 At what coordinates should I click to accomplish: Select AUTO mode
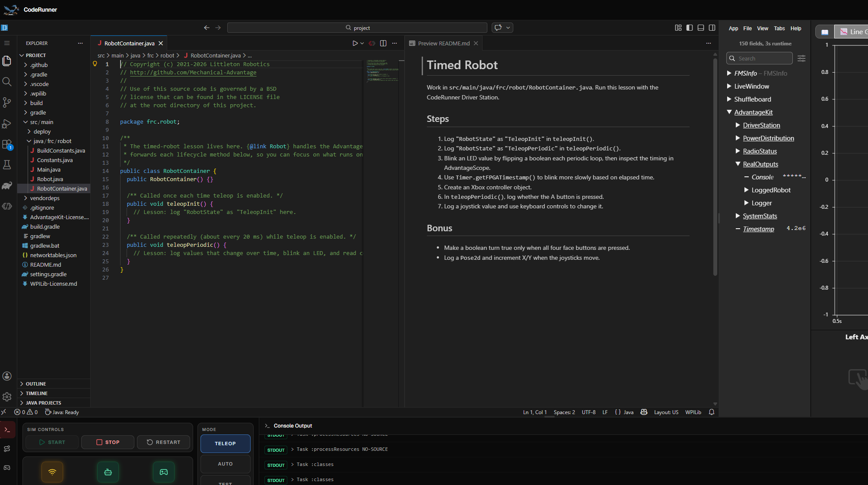point(225,464)
